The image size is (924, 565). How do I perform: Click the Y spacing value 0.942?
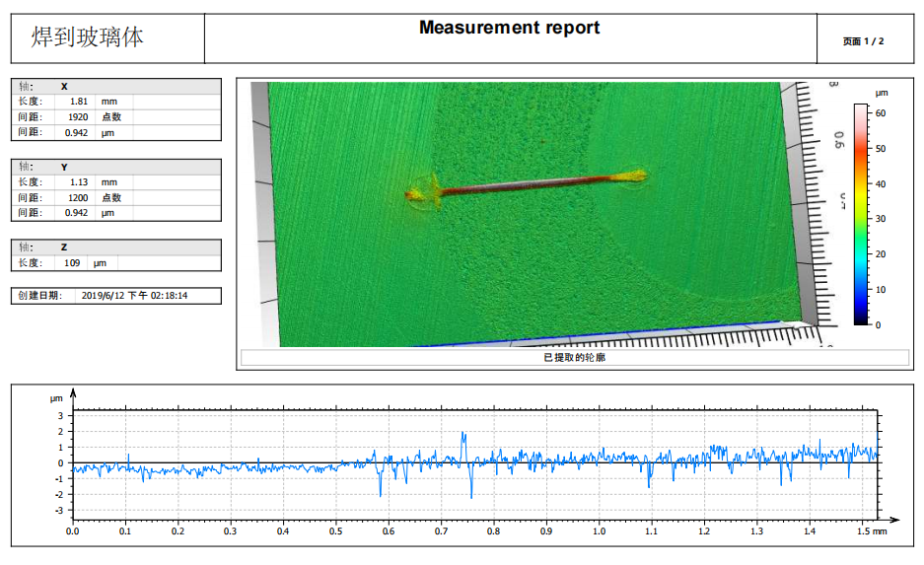77,213
